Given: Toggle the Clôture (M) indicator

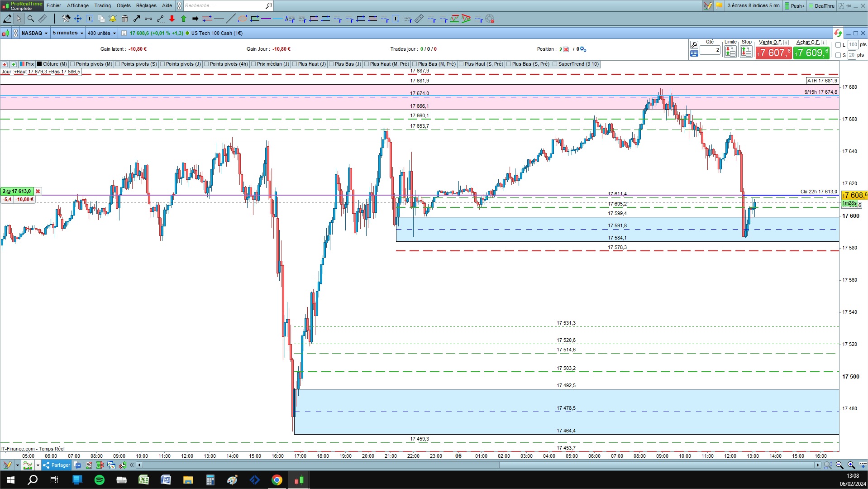Looking at the screenshot, I should pyautogui.click(x=52, y=64).
